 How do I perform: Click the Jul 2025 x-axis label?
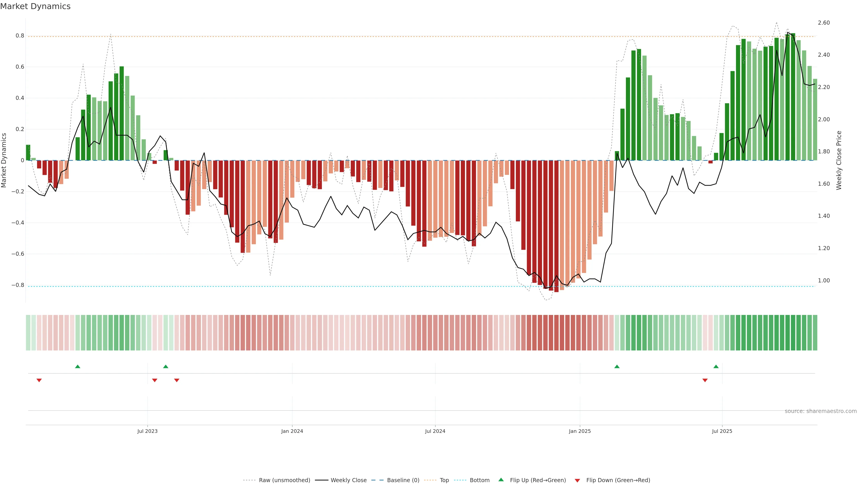(x=722, y=431)
